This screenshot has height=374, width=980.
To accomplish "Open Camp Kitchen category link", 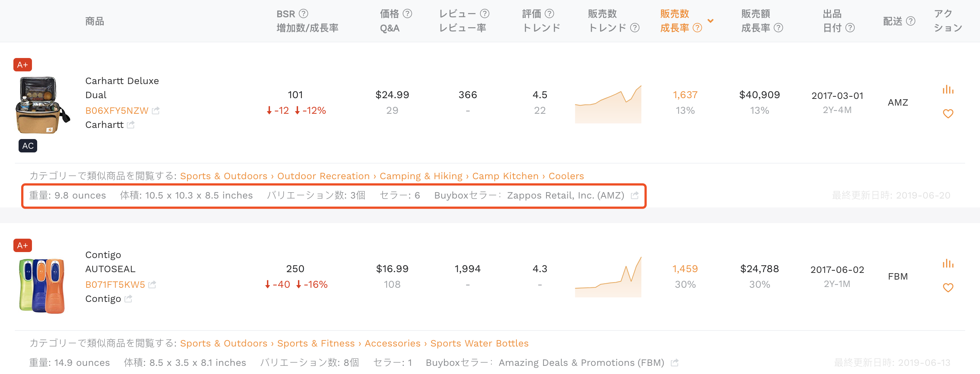I will [x=505, y=176].
